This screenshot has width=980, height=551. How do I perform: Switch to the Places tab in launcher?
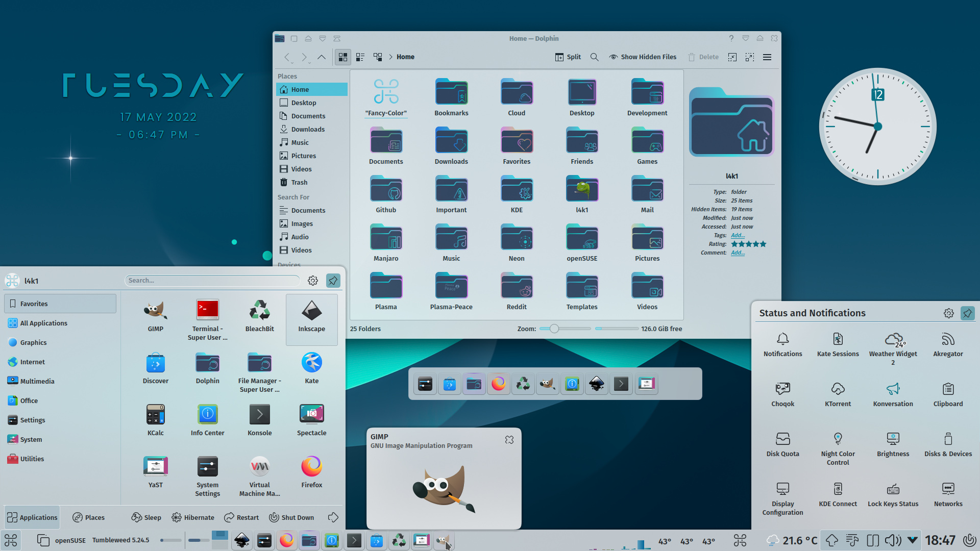click(x=88, y=517)
